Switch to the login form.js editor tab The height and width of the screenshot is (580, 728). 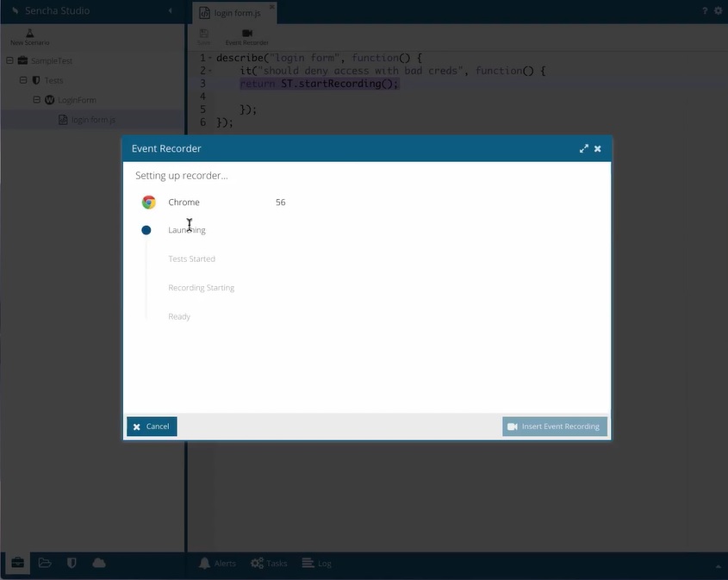click(237, 13)
